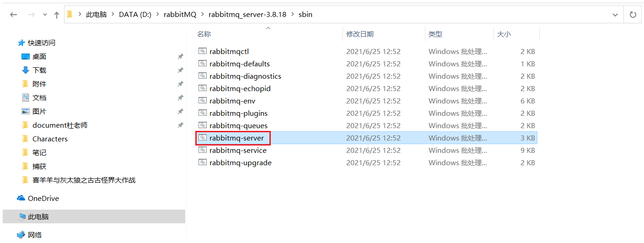644x243 pixels.
Task: Unpin 文档 using its pin icon
Action: [x=180, y=97]
